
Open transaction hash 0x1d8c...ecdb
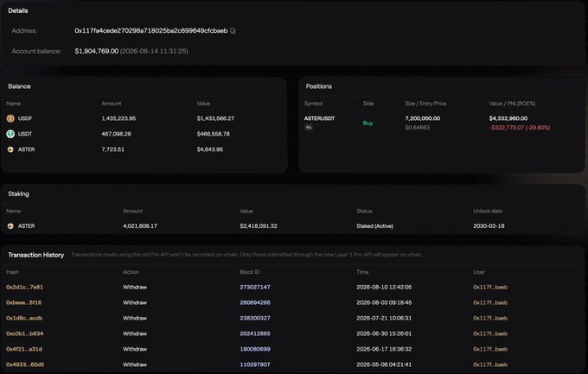coord(24,318)
